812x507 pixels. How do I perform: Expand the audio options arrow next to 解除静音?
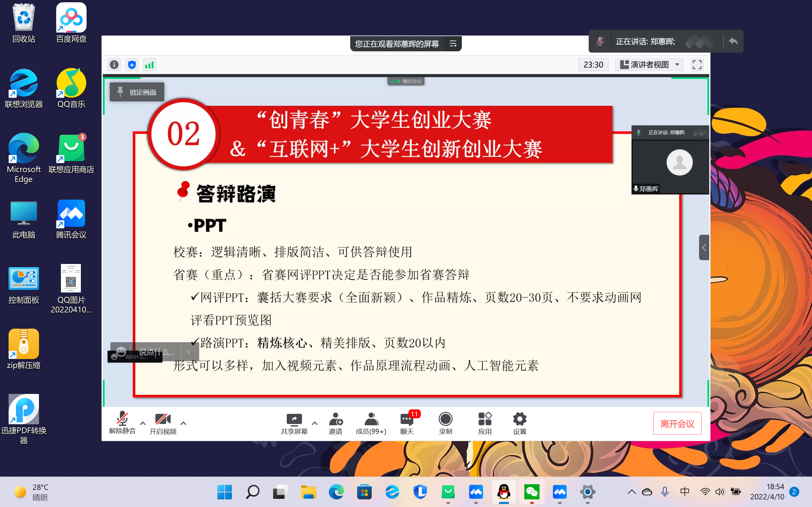(x=143, y=423)
